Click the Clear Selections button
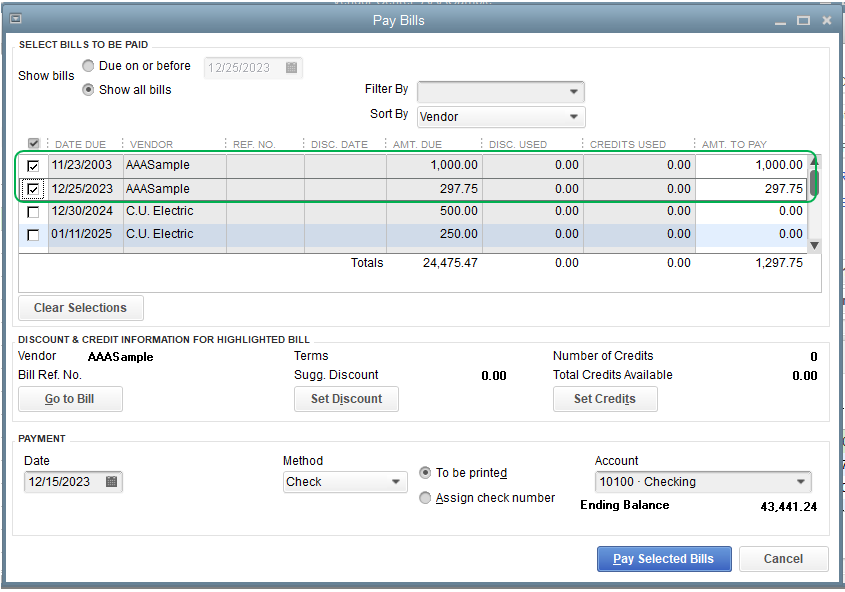Screen dimensions: 845x592 [80, 308]
